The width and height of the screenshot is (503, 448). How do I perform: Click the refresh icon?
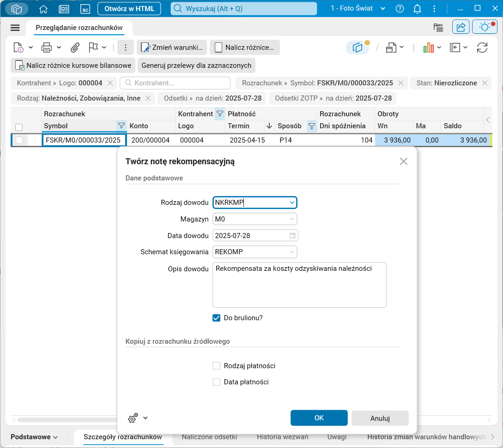(482, 48)
